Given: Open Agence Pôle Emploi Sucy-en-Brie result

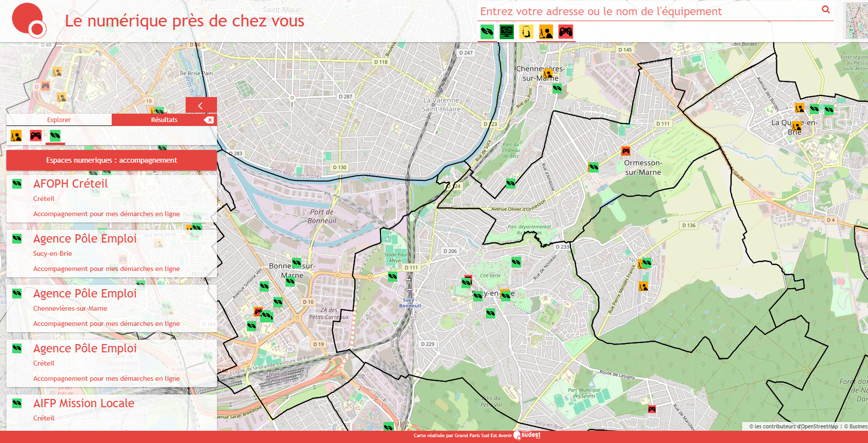Looking at the screenshot, I should point(85,239).
